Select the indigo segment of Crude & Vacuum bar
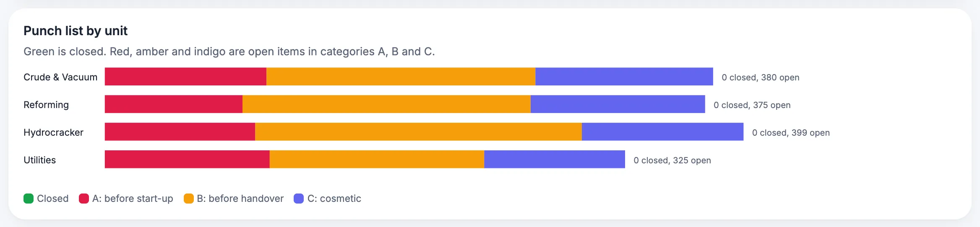Screen dimensions: 980x227 click(624, 77)
